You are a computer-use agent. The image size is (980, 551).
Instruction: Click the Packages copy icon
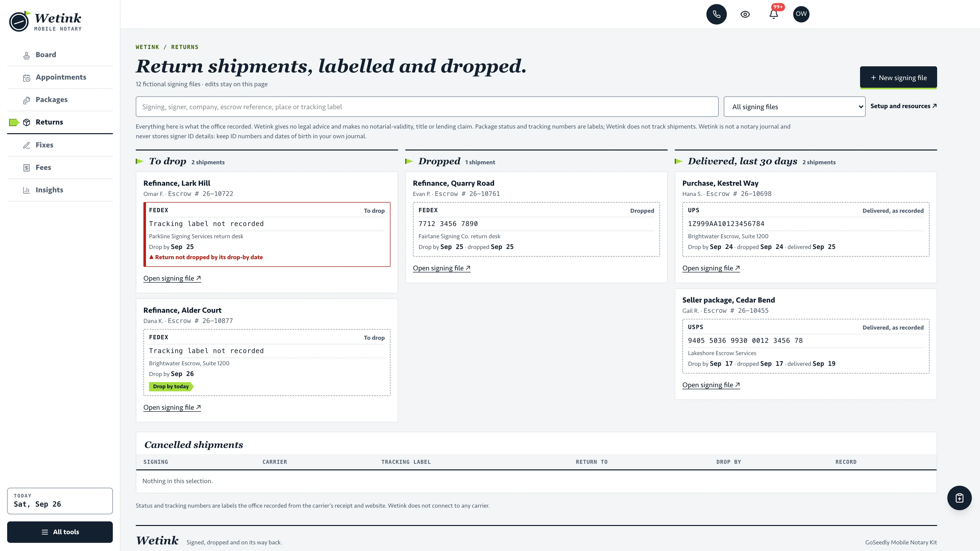pyautogui.click(x=26, y=101)
